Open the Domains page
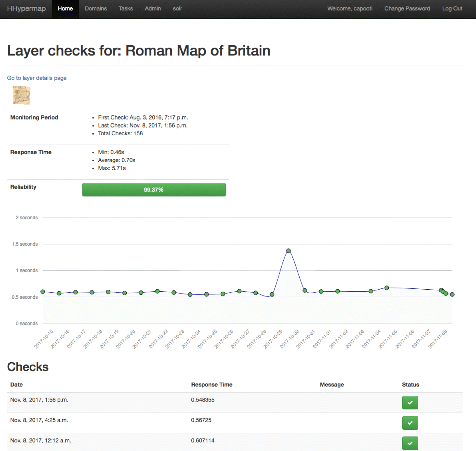The height and width of the screenshot is (451, 476). point(96,9)
